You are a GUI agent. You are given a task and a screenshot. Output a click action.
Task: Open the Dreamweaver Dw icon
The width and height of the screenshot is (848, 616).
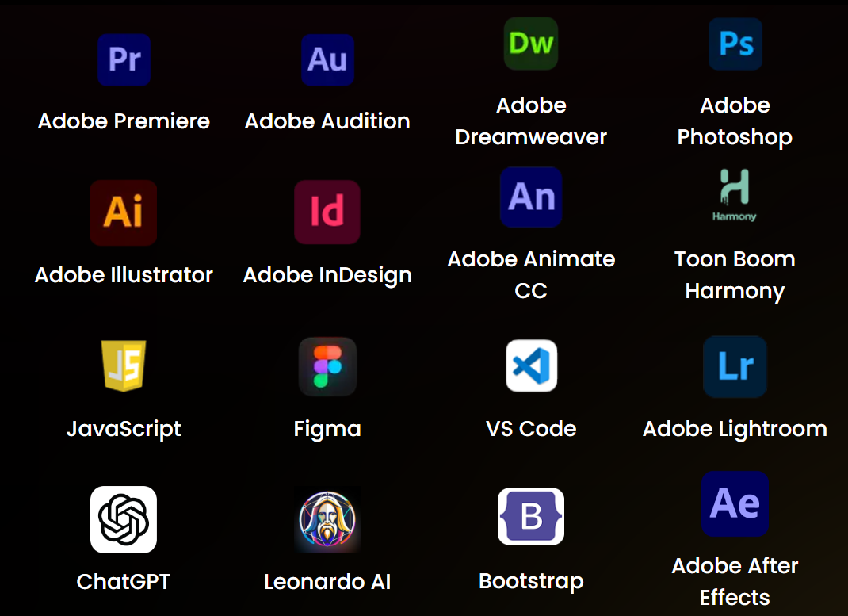[531, 44]
